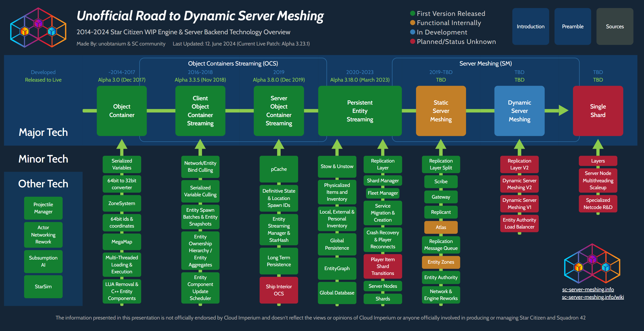Screen dimensions: 644x331
Task: Switch to the Introduction tab
Action: pyautogui.click(x=531, y=26)
